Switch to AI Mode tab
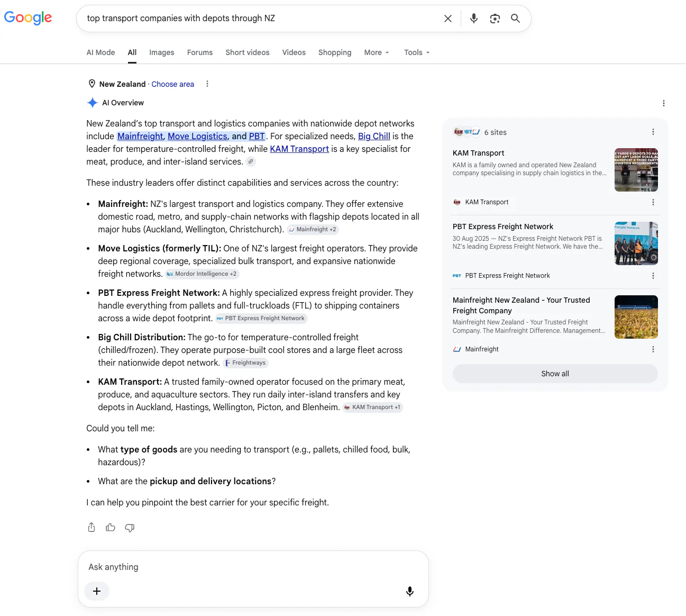Screen dimensions: 686x616 pos(100,52)
